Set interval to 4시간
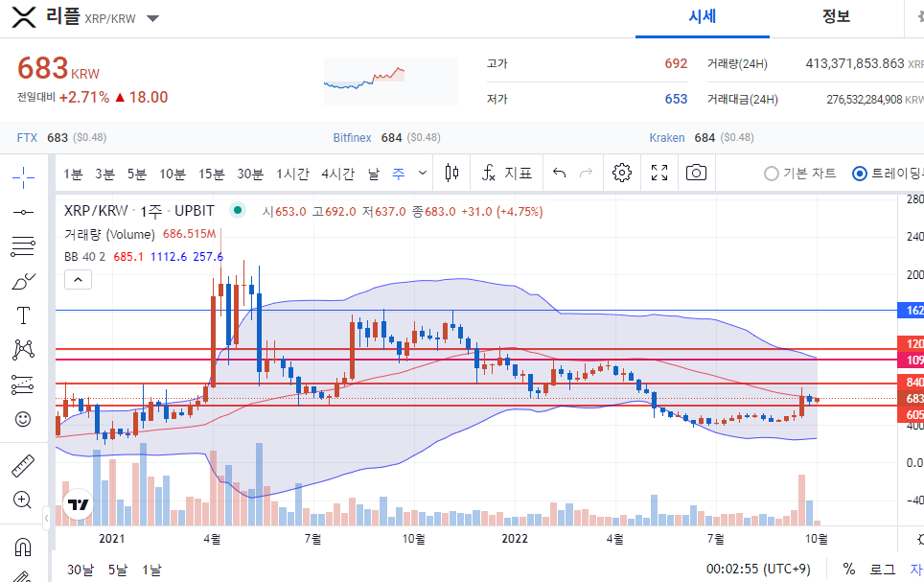 (x=337, y=174)
